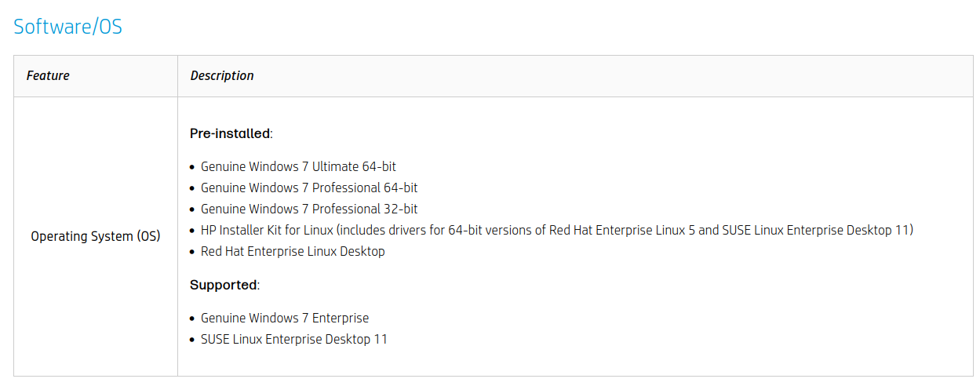
Task: Click the bullet before Windows 7 Ultimate
Action: coord(193,167)
